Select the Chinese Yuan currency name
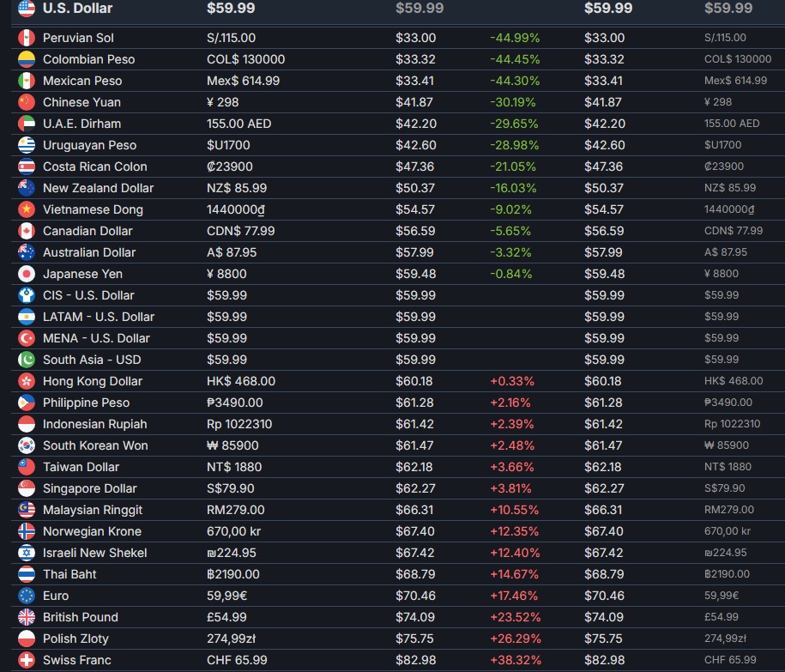The image size is (785, 672). [x=82, y=102]
